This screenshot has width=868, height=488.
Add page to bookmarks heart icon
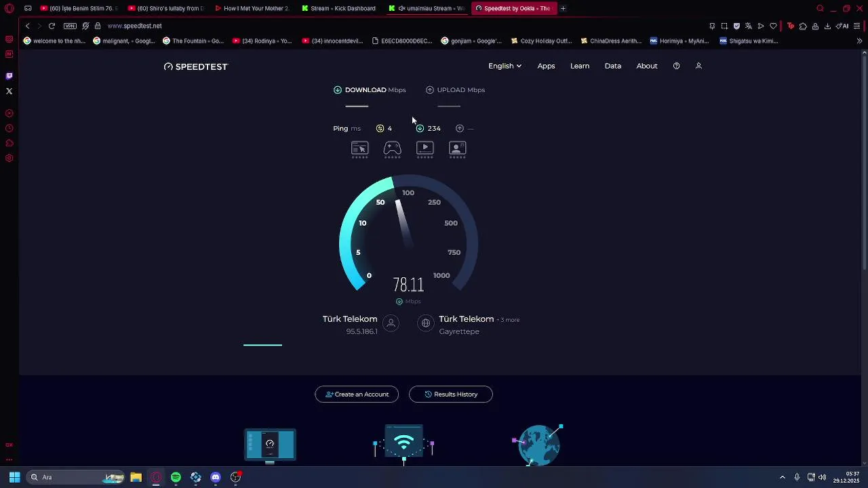point(773,26)
